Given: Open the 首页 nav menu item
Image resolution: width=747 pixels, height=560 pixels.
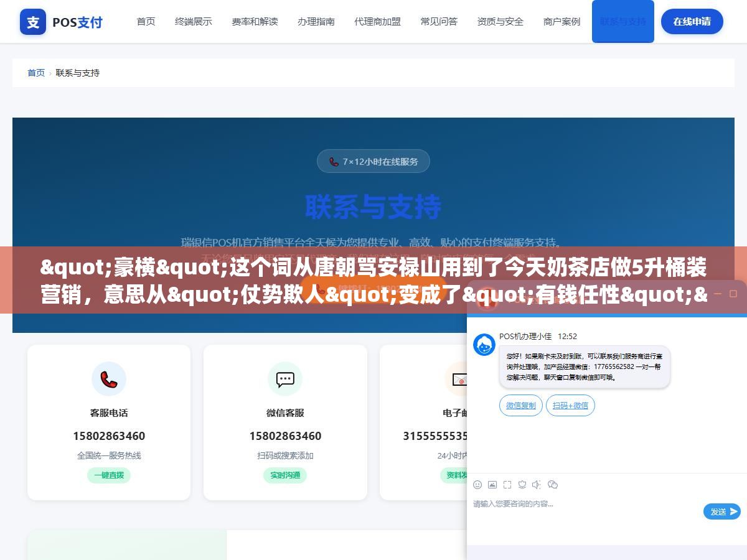Looking at the screenshot, I should [x=146, y=22].
